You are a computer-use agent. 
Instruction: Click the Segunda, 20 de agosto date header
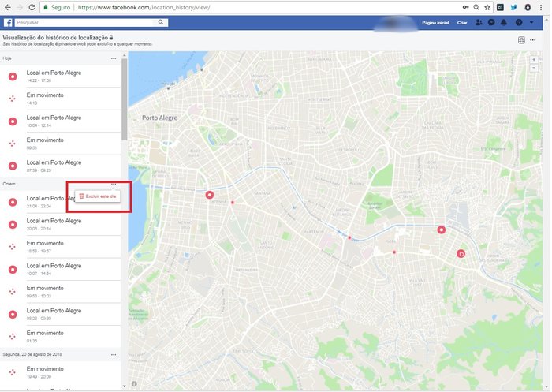pos(32,354)
